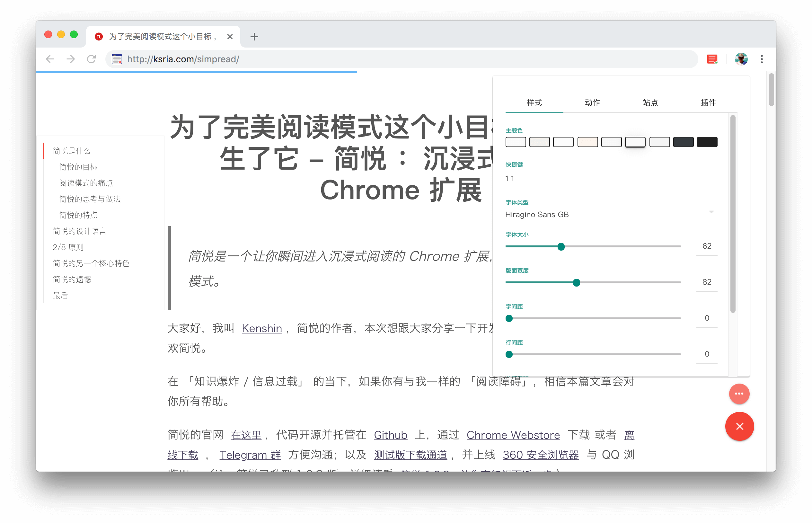812x523 pixels.
Task: Close the current browser tab
Action: (x=230, y=36)
